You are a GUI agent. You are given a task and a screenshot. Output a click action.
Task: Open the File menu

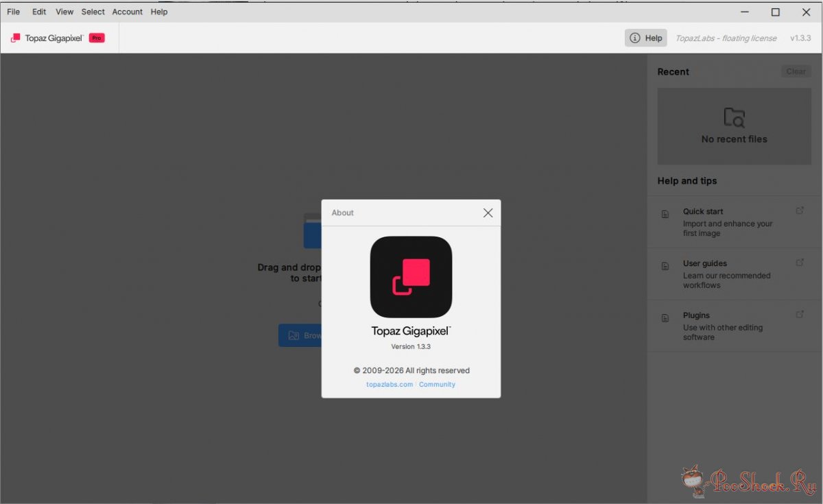13,12
